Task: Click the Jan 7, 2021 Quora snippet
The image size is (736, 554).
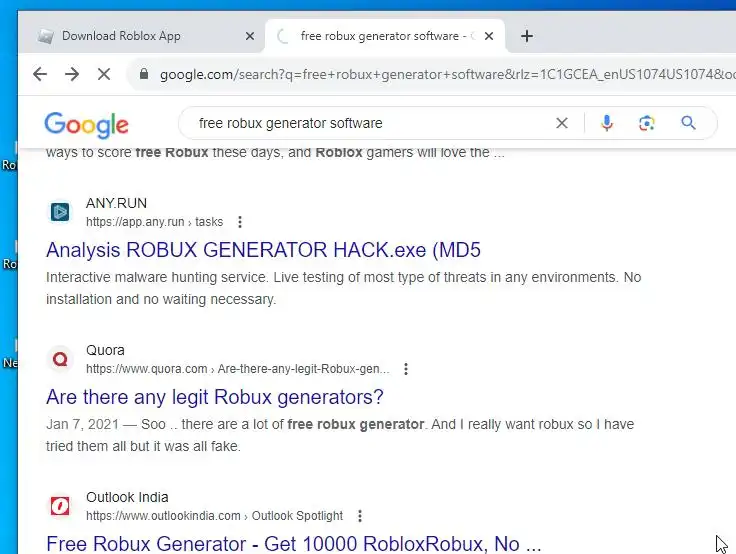Action: tap(340, 435)
